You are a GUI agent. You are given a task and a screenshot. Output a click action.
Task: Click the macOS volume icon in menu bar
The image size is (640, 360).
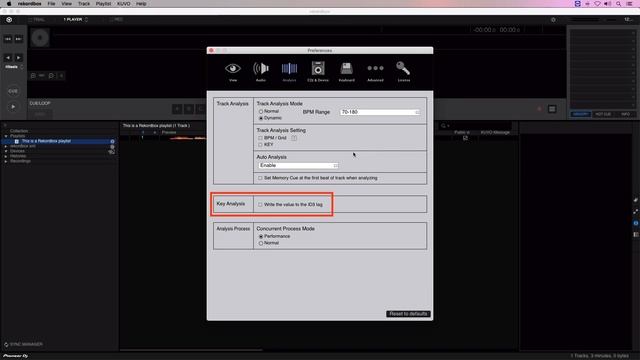click(608, 4)
